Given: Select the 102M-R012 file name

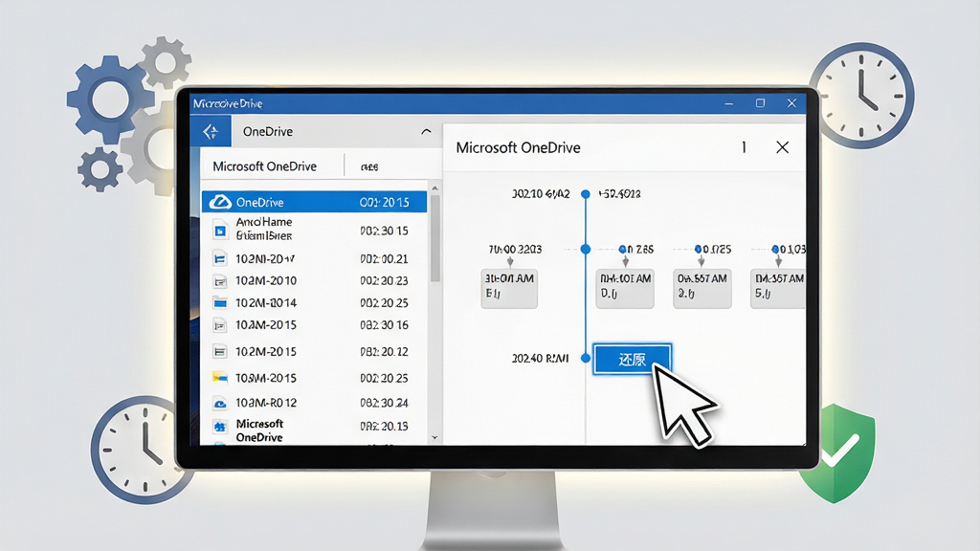Looking at the screenshot, I should [266, 403].
